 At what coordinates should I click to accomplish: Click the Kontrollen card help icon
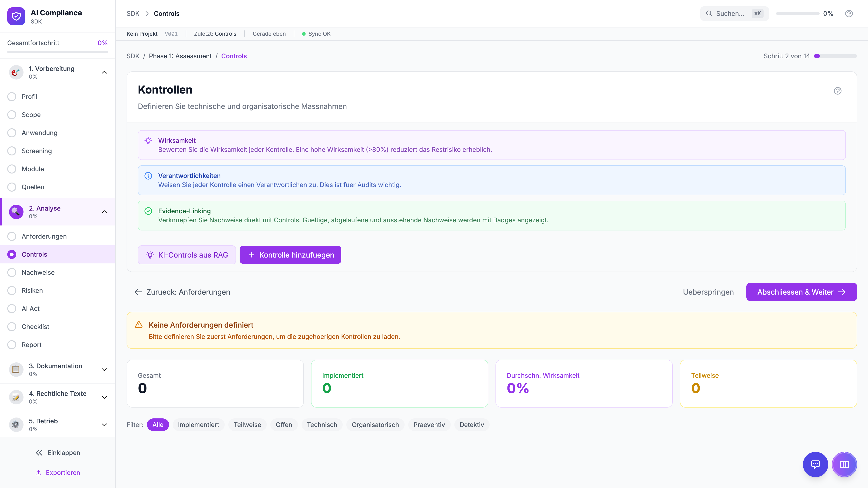[837, 91]
